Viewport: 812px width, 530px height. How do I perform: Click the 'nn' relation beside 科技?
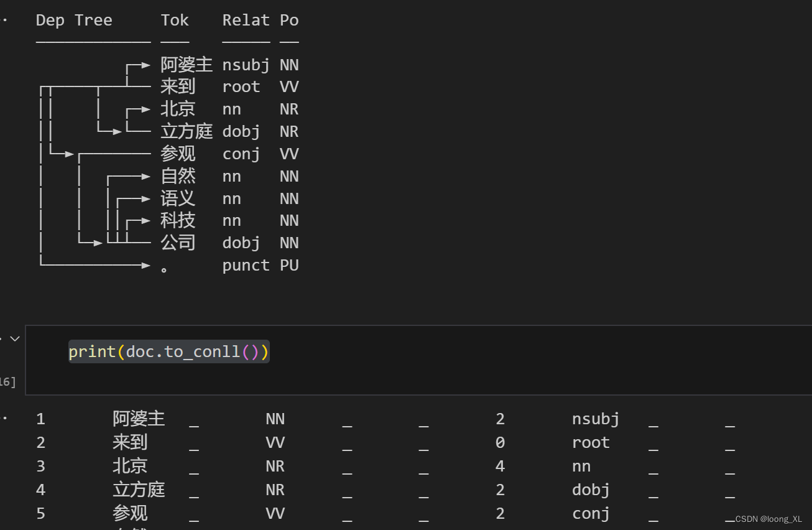pos(232,220)
